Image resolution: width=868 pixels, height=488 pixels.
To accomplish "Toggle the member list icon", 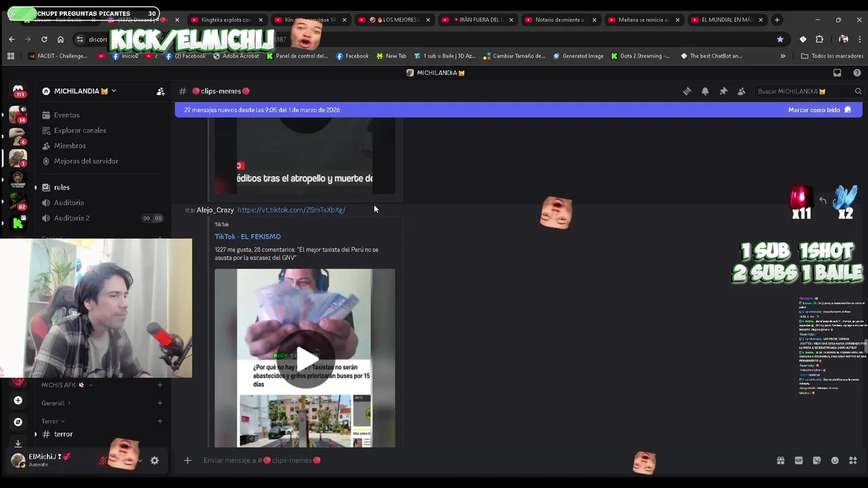I will 741,91.
